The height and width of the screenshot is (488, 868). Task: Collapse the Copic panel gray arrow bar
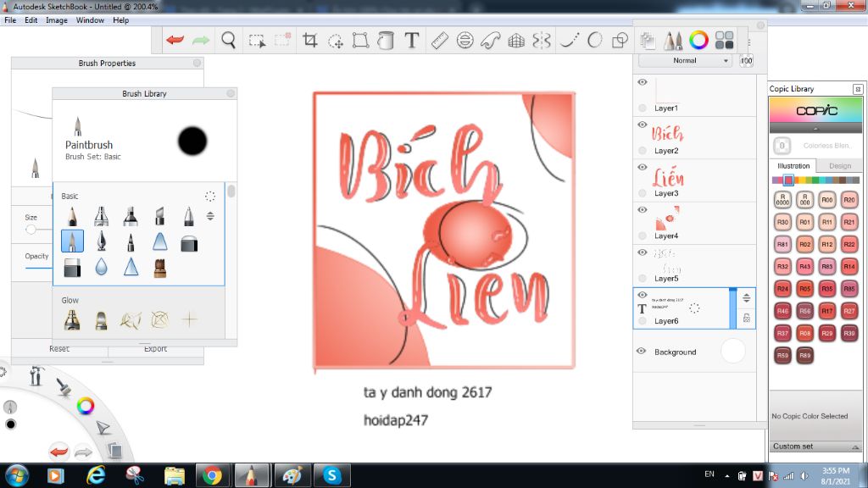point(815,129)
